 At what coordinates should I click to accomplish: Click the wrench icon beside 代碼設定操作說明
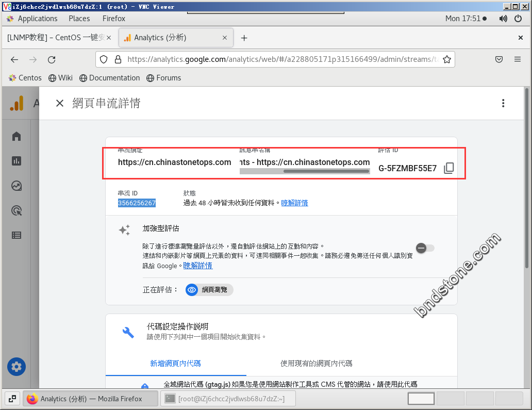click(128, 332)
